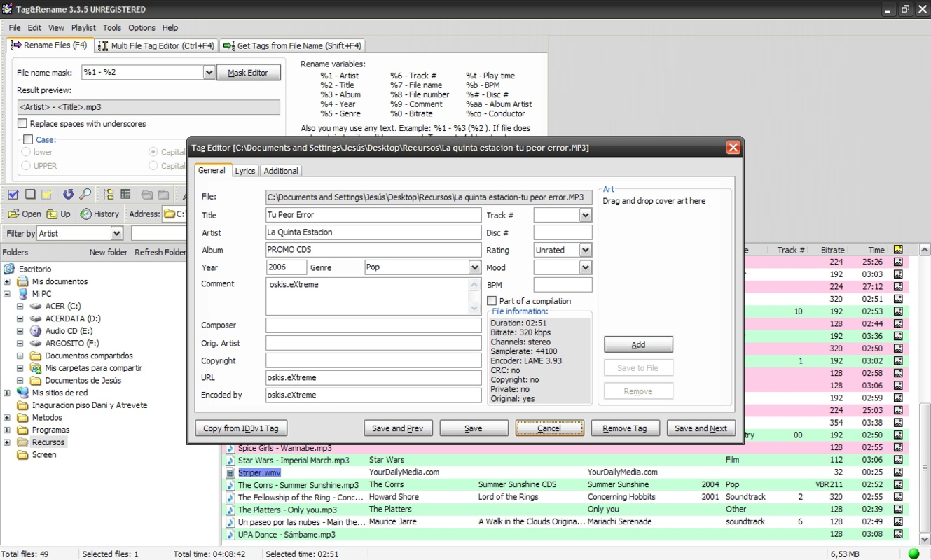The width and height of the screenshot is (931, 560).
Task: Click the Mi PC computer icon
Action: [22, 294]
